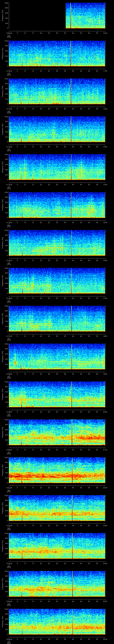Click the spectrogram panel starting at 5:13:00
114x644 pixels.
click(x=57, y=167)
